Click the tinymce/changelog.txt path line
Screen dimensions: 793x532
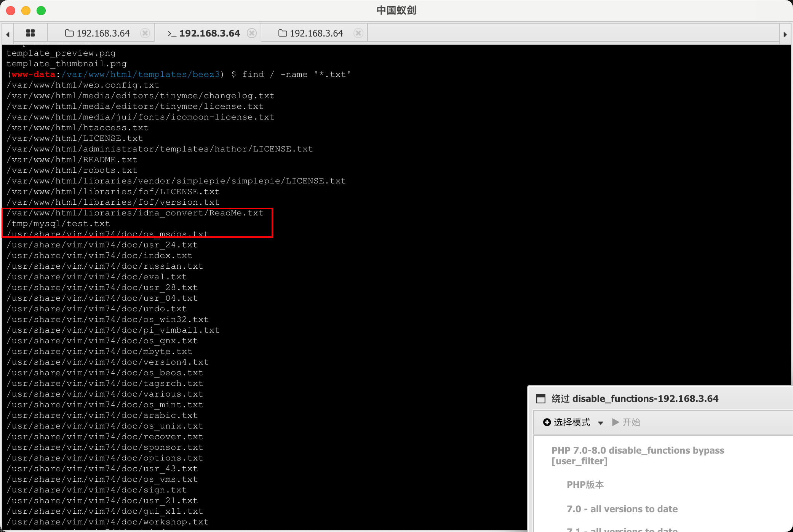click(141, 96)
